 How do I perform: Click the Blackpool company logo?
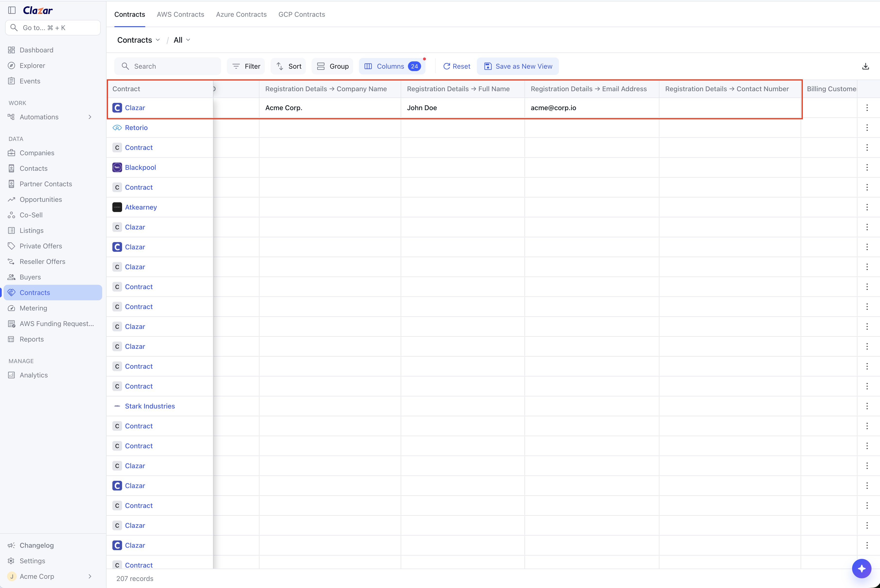pos(117,168)
